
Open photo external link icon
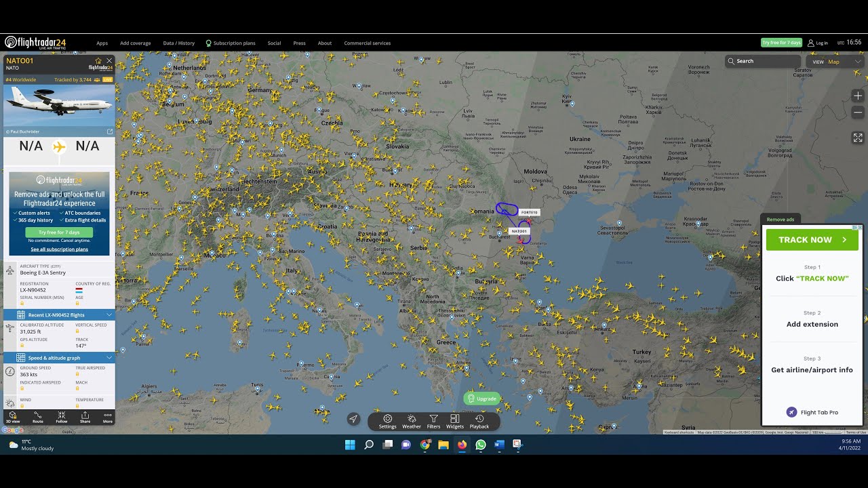click(110, 131)
